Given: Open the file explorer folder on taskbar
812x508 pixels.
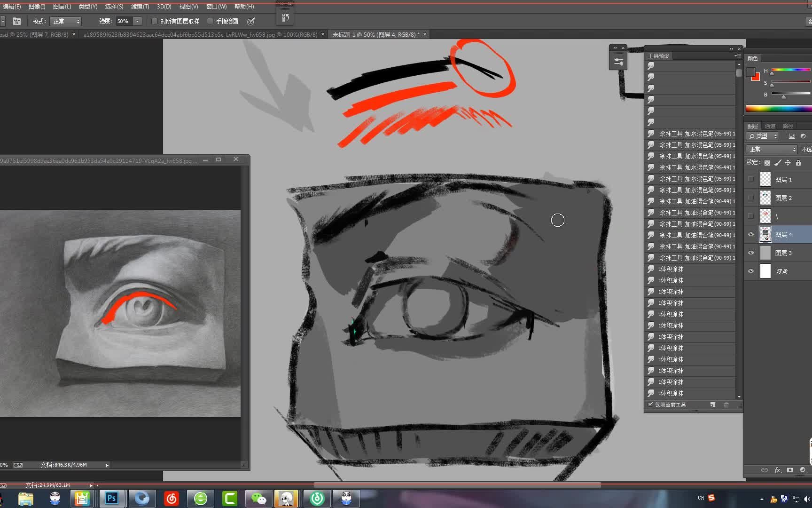Looking at the screenshot, I should click(26, 498).
